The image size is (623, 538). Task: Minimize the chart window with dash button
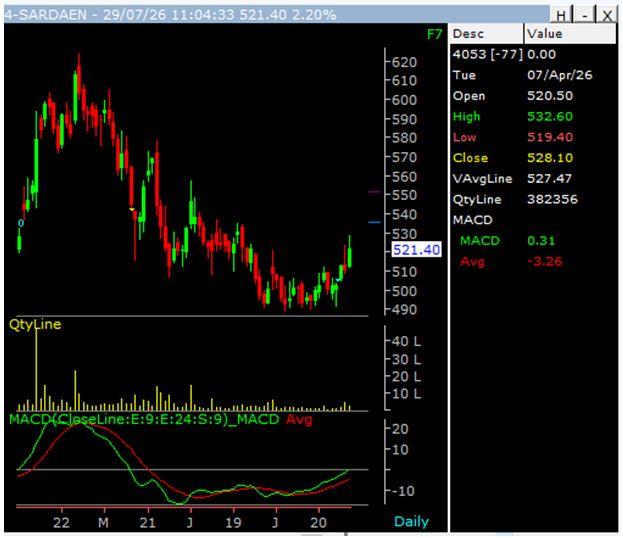click(x=584, y=15)
